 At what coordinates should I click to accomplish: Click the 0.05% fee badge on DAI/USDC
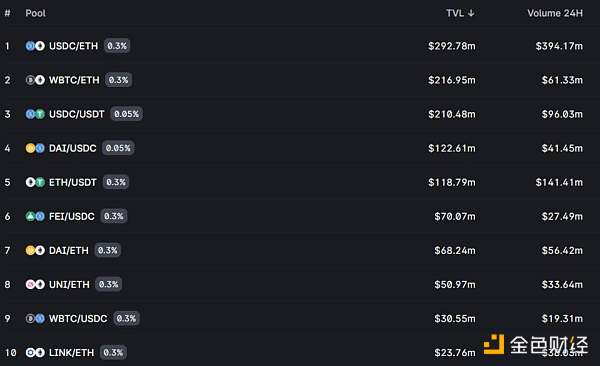tap(118, 148)
